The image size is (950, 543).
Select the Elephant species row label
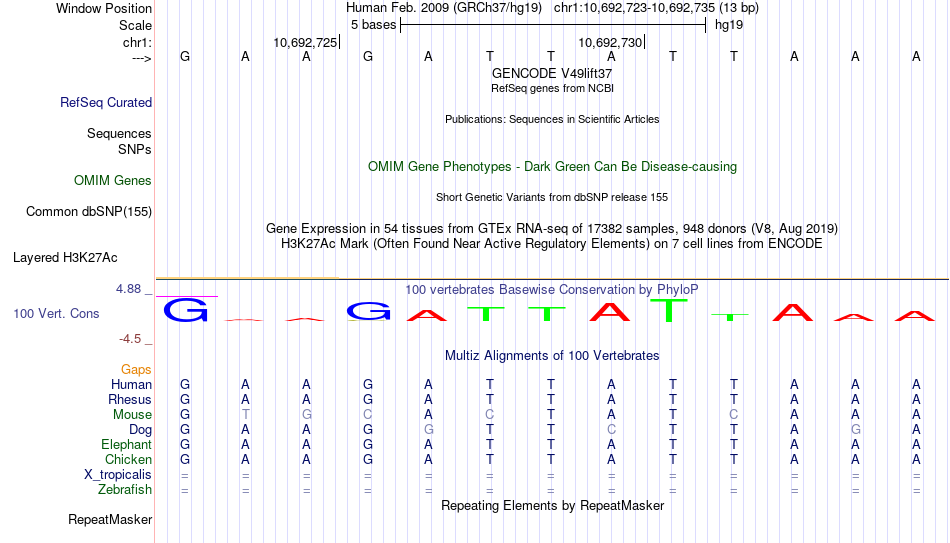click(127, 445)
